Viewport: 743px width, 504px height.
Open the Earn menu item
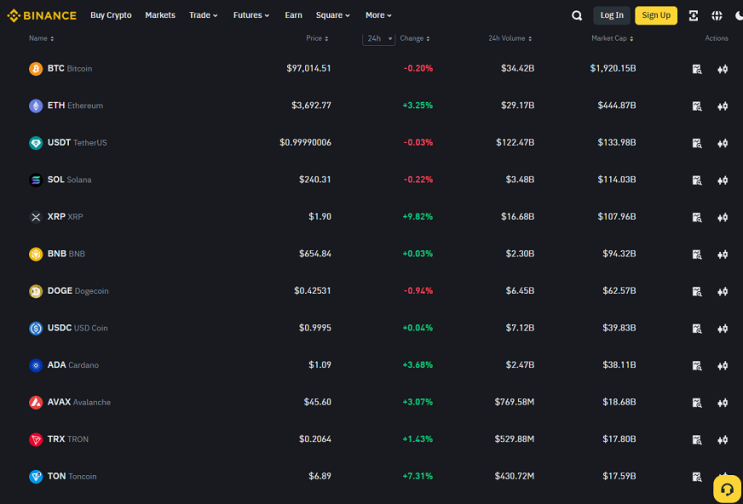293,15
